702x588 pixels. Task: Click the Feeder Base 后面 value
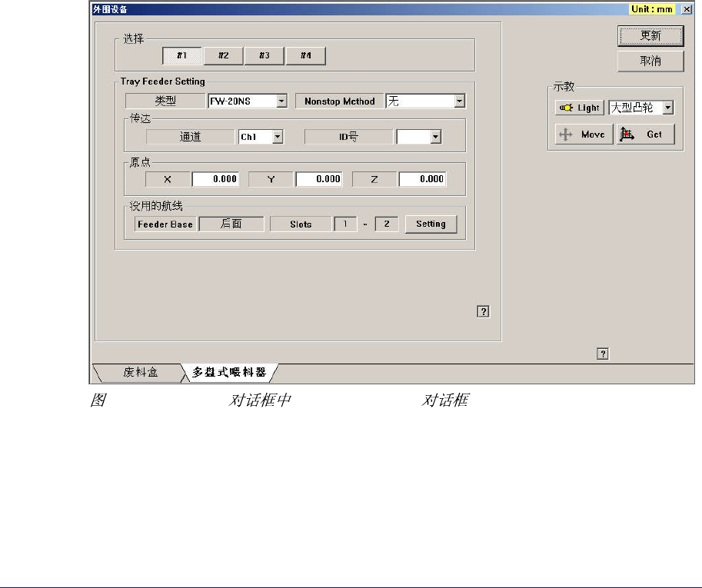pyautogui.click(x=231, y=224)
